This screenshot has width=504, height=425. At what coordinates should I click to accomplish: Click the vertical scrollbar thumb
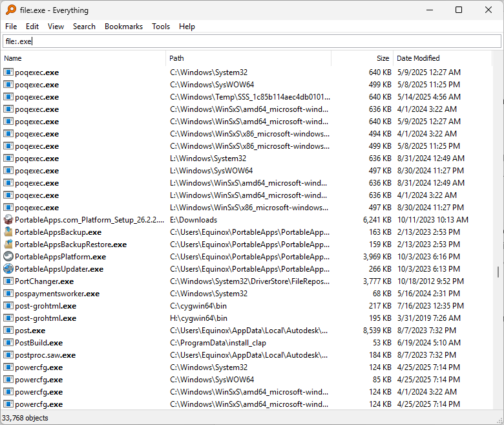point(498,272)
